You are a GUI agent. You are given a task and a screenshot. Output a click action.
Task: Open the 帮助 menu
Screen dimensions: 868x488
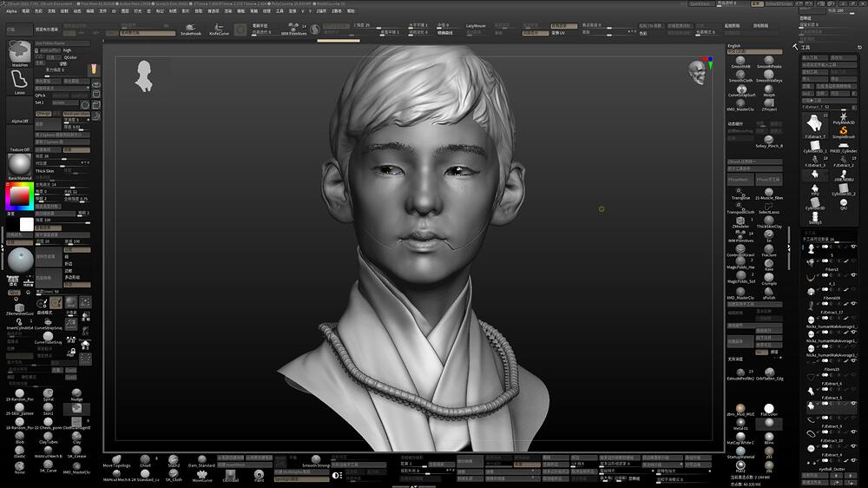[x=351, y=11]
